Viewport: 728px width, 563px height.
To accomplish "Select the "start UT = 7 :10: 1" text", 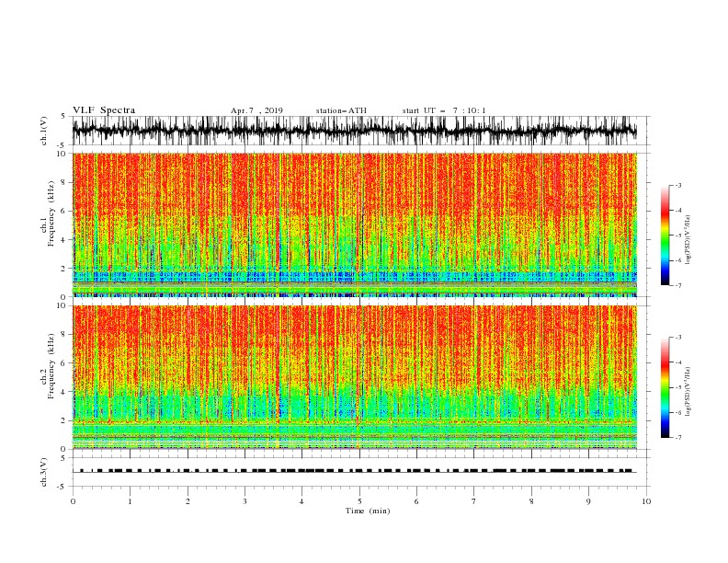I will click(x=444, y=110).
